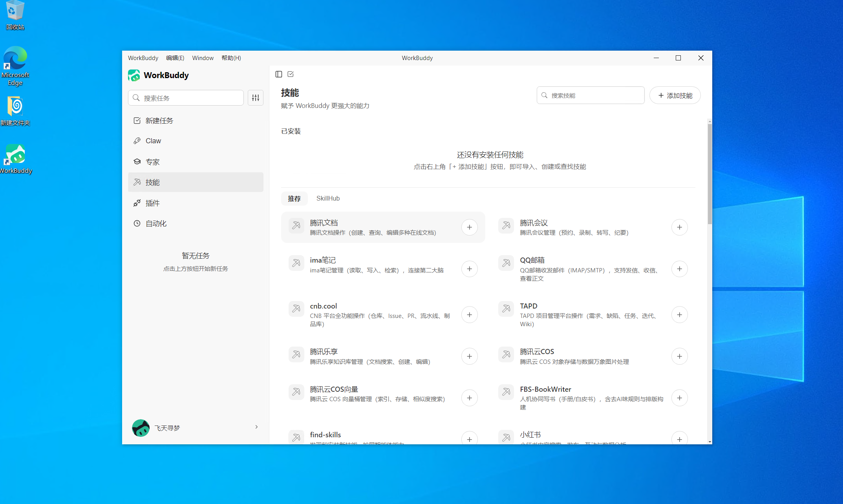
Task: Add the 腾讯文档 skill with its plus toggle
Action: pos(470,227)
